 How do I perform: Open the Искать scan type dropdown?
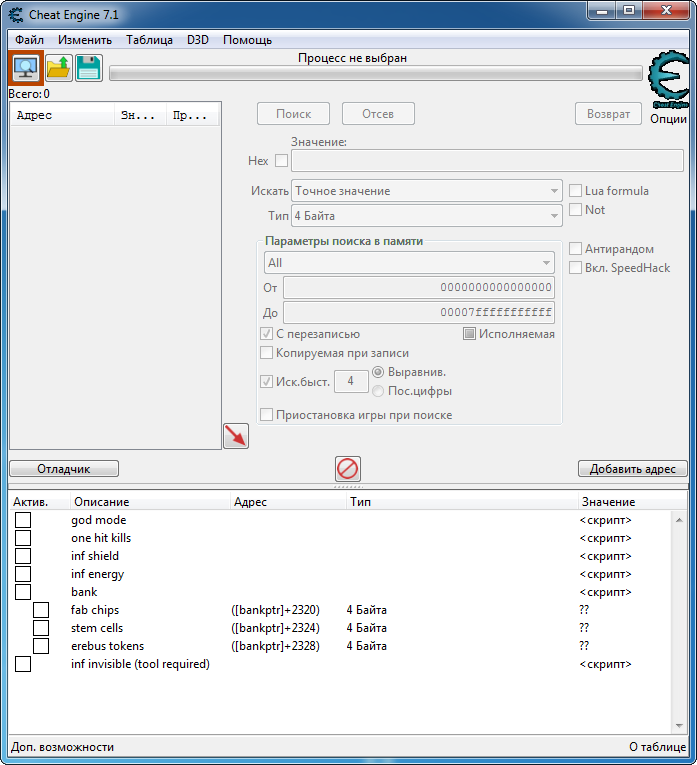pyautogui.click(x=427, y=191)
